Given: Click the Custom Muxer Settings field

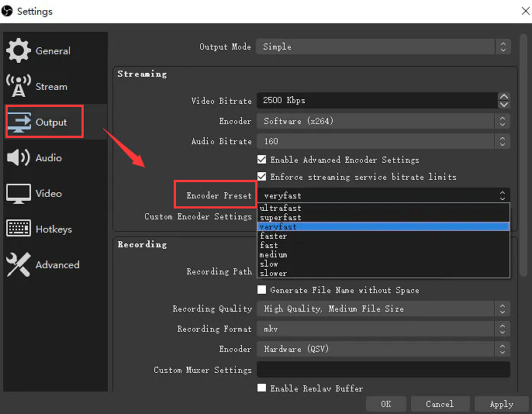Looking at the screenshot, I should click(x=383, y=370).
